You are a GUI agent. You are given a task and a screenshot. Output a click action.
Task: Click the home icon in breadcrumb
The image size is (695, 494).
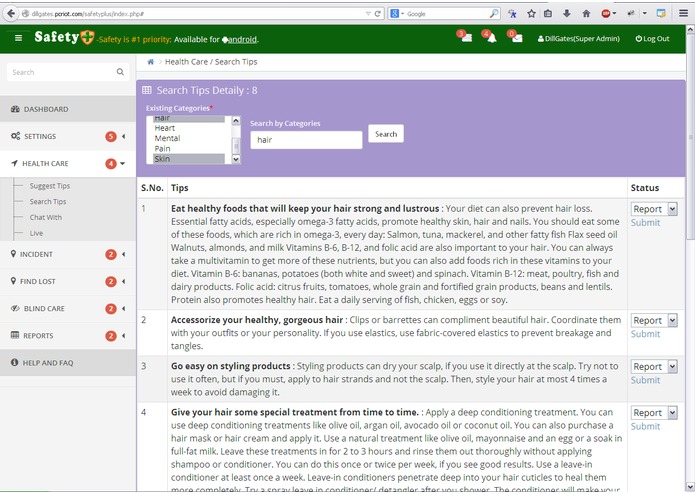(x=151, y=62)
